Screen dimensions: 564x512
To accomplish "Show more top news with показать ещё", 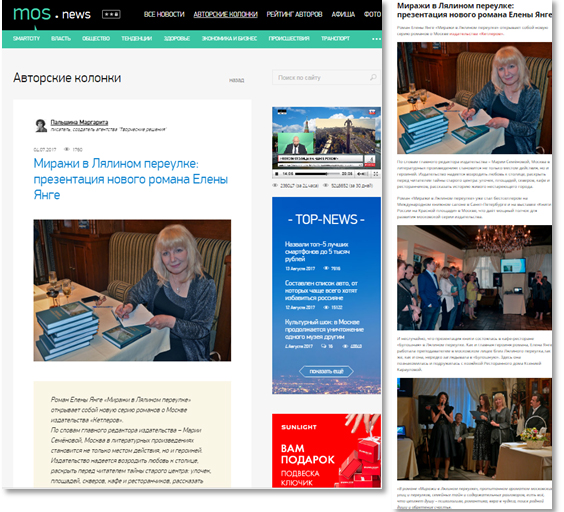I will coord(326,371).
